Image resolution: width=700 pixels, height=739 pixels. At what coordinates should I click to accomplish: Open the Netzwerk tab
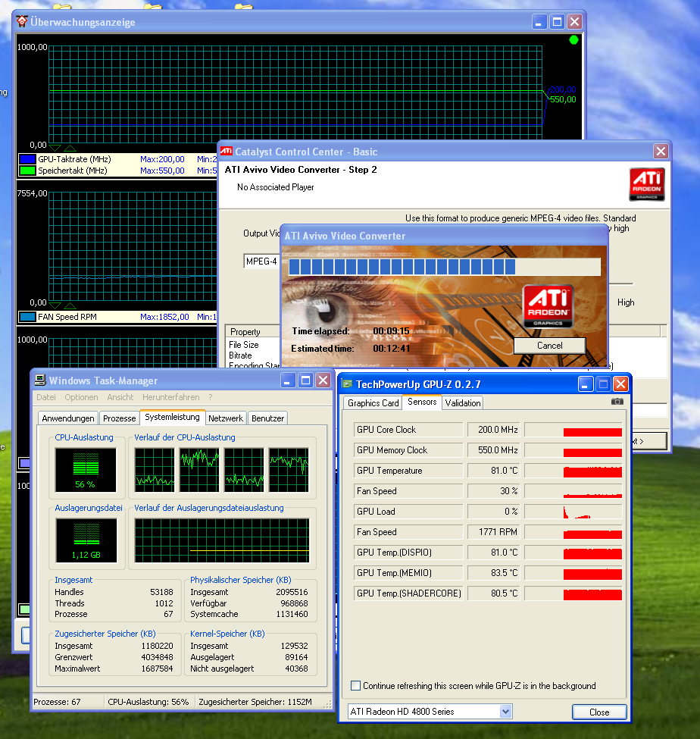point(226,418)
